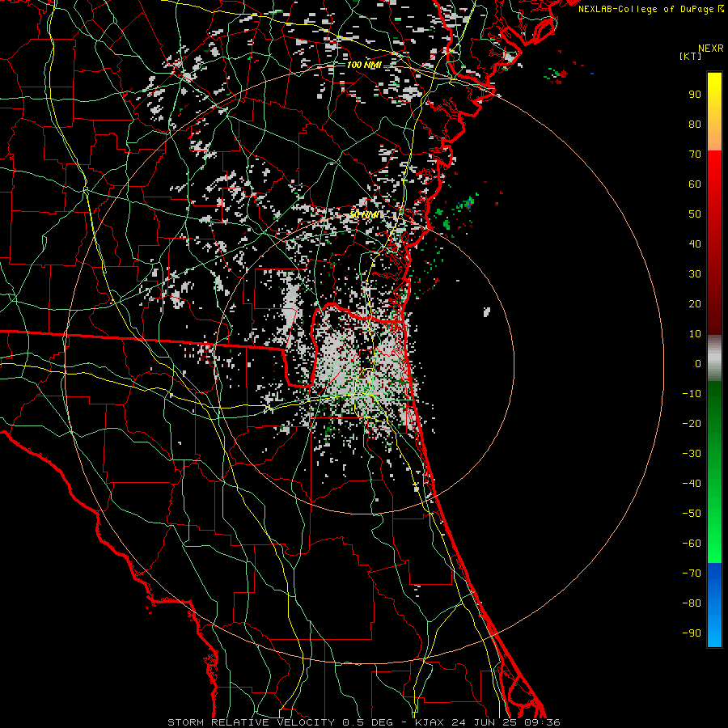Image resolution: width=728 pixels, height=728 pixels.
Task: Select the -60 value on velocity scale
Action: [x=692, y=544]
